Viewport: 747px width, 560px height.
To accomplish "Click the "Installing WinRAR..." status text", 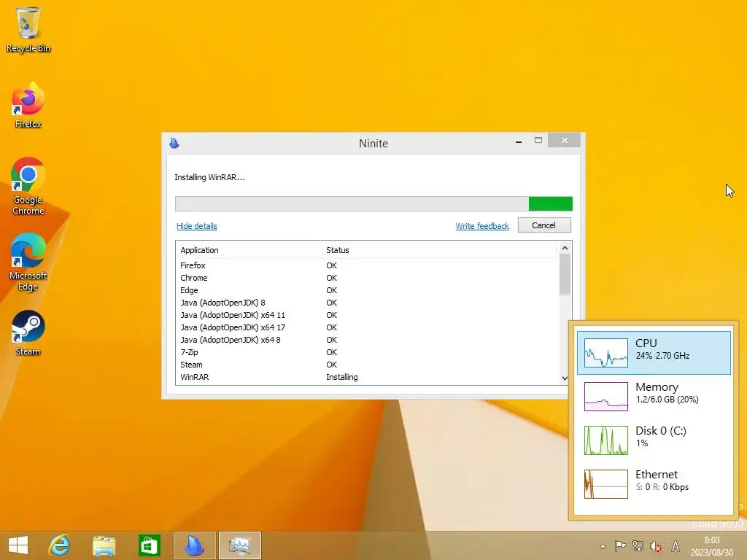I will pos(209,177).
